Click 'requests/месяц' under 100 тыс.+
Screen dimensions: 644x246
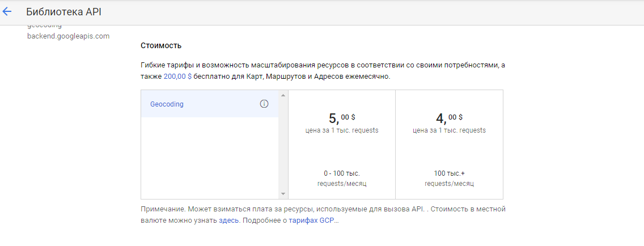tap(450, 183)
